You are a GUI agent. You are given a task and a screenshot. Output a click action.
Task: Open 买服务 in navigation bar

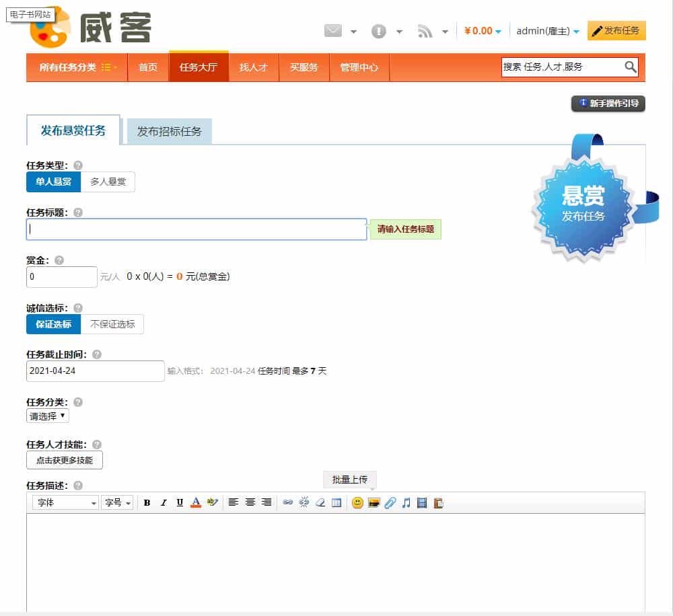pos(304,67)
